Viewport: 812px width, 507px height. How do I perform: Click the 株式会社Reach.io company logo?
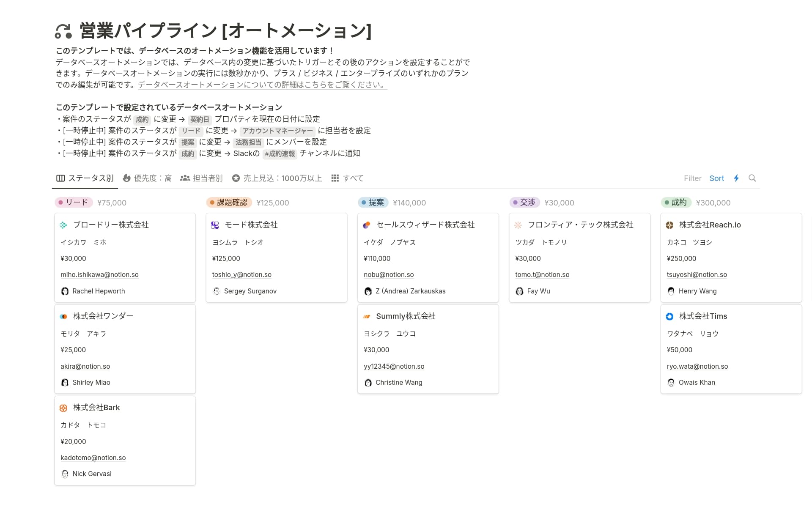[671, 225]
